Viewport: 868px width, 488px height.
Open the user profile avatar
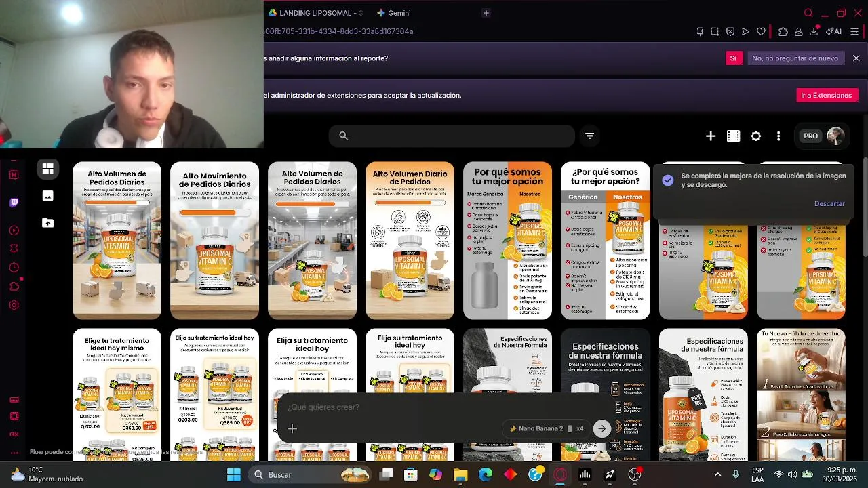click(x=835, y=136)
